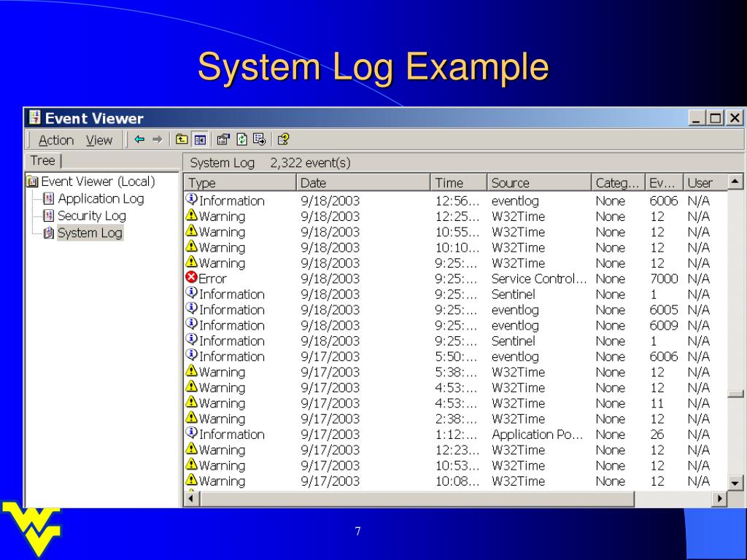Click the Forward arrow toolbar icon

[x=157, y=139]
